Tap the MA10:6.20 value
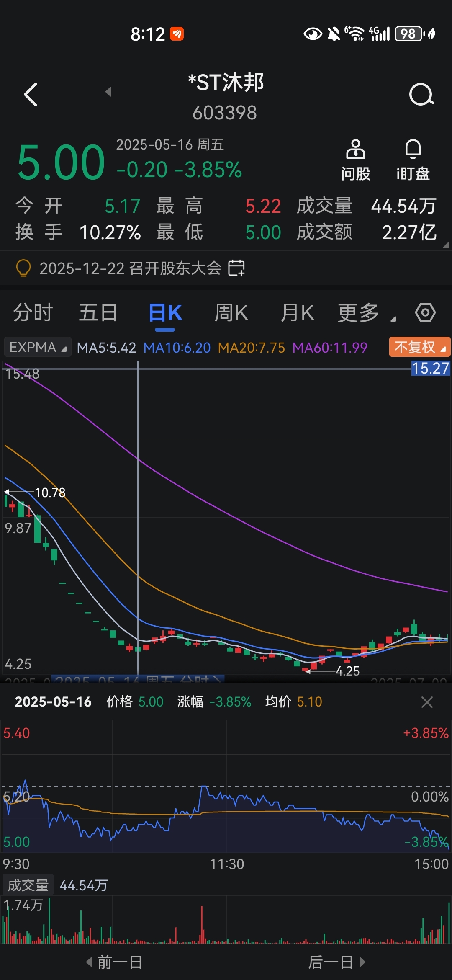 click(177, 348)
